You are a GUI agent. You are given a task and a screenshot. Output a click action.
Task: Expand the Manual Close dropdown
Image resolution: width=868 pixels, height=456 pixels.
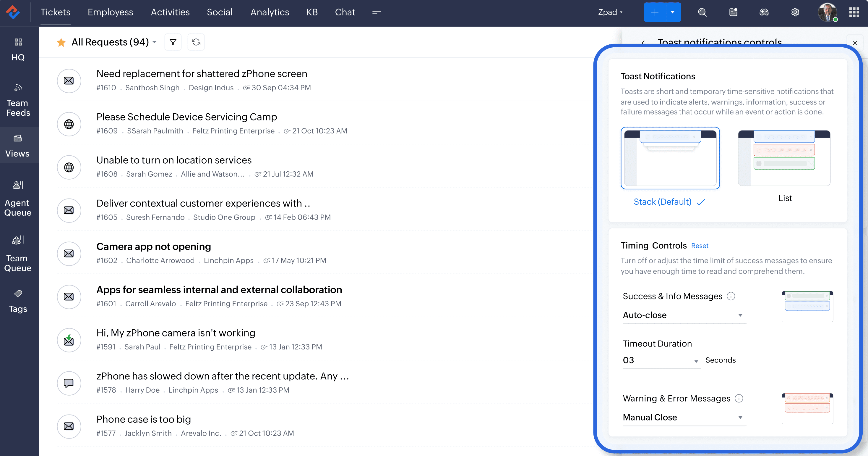[x=684, y=417]
